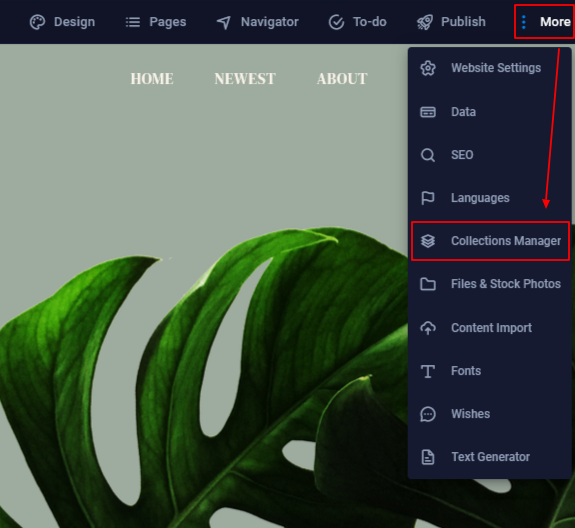
Task: Open the SEO menu entry
Action: (490, 155)
